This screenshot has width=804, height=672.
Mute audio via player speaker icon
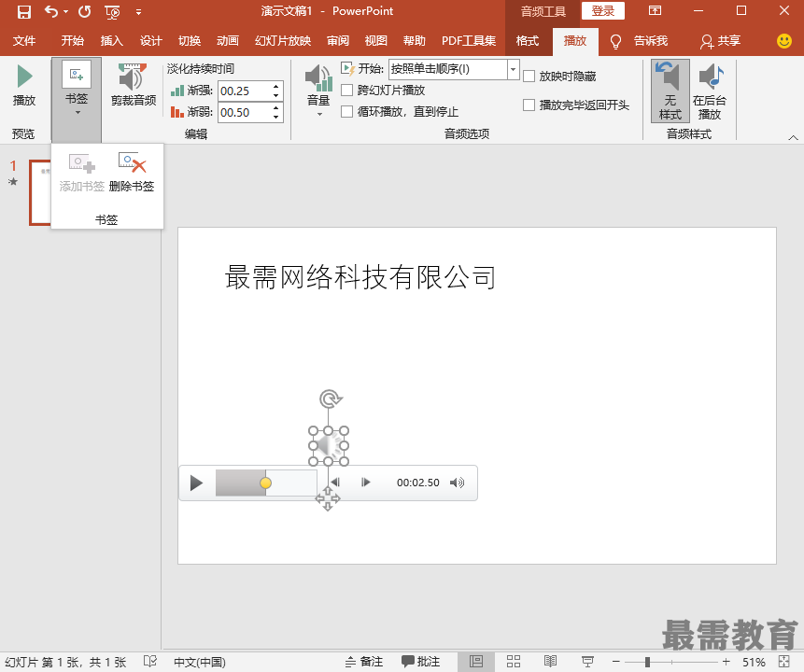click(x=457, y=483)
